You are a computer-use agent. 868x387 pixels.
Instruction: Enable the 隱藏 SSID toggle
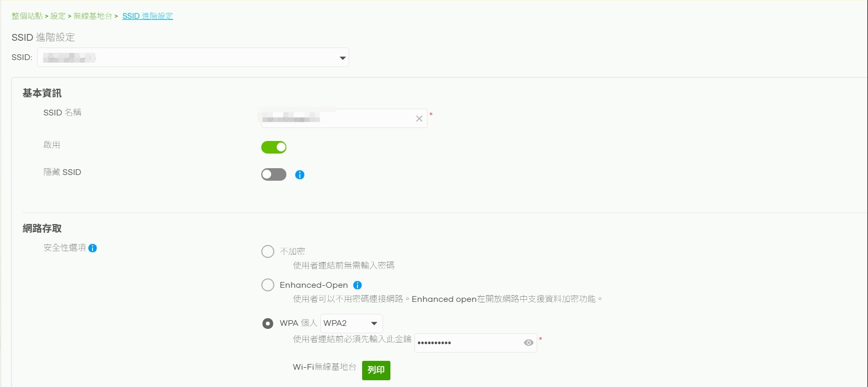coord(274,174)
